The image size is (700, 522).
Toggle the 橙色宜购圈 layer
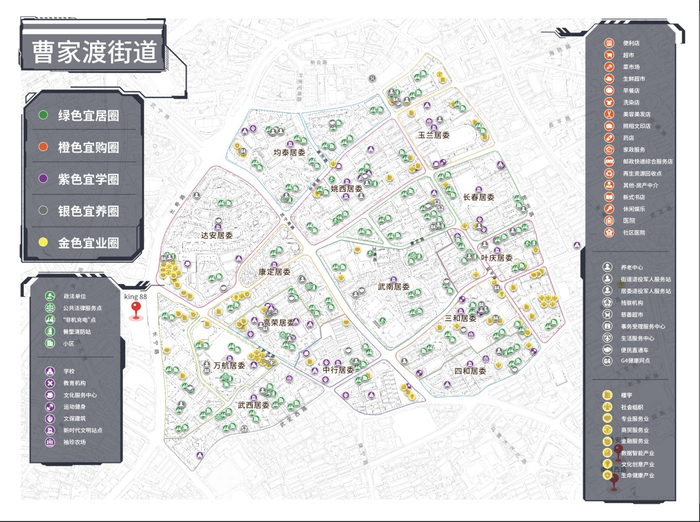[81, 147]
